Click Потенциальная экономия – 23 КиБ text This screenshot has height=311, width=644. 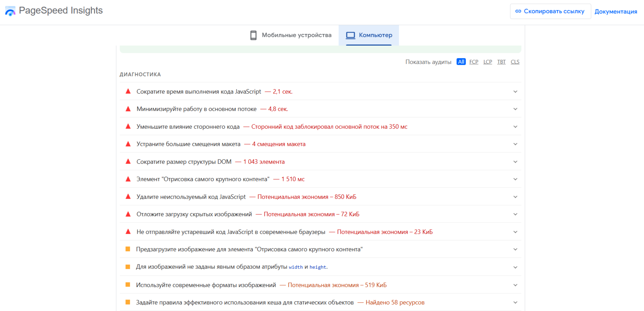[385, 232]
